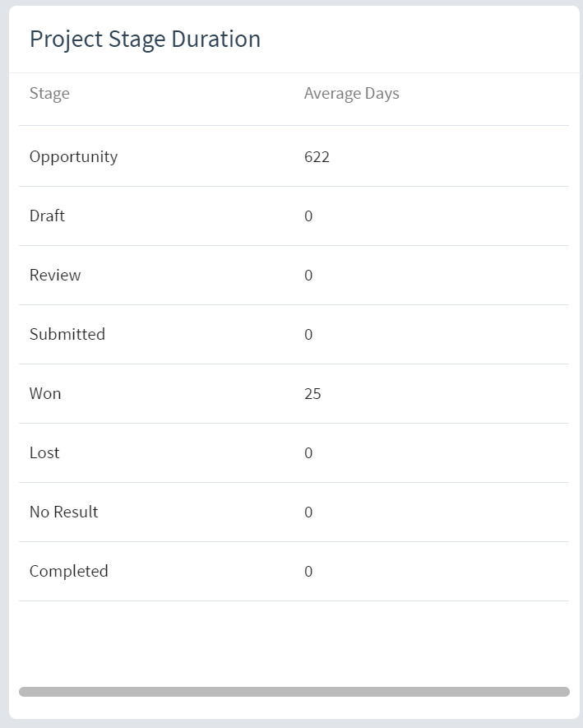Image resolution: width=583 pixels, height=728 pixels.
Task: Click the Won stage label
Action: 45,394
